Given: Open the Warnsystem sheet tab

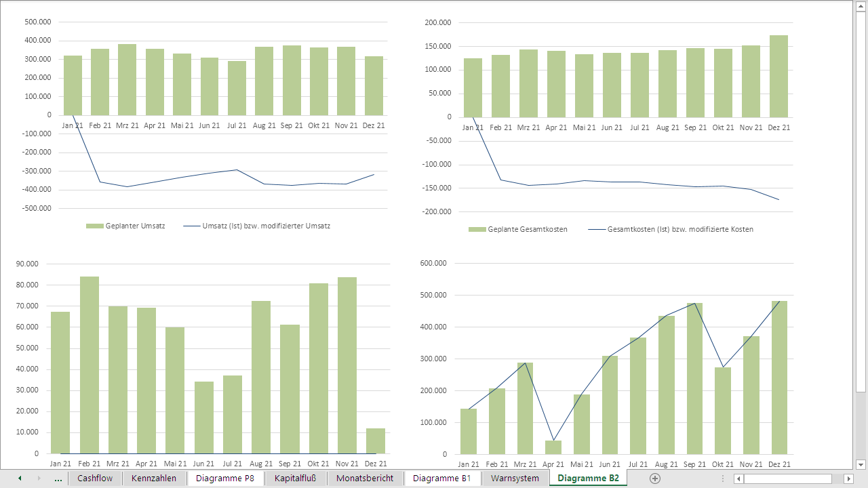Looking at the screenshot, I should tap(515, 478).
